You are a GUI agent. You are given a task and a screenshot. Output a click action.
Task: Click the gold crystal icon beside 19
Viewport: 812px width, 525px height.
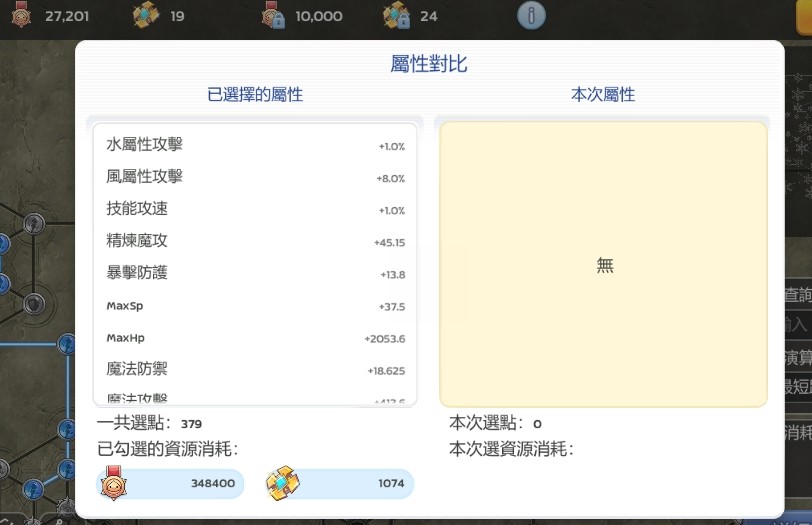click(x=146, y=14)
